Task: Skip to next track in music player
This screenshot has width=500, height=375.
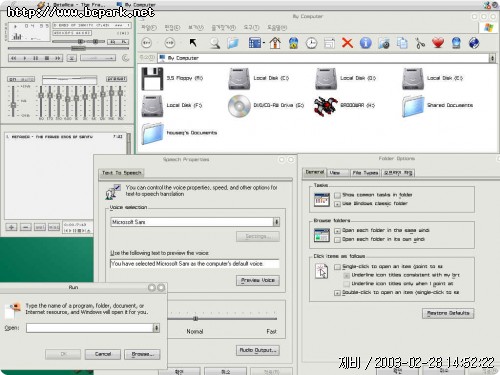Action: coord(58,58)
